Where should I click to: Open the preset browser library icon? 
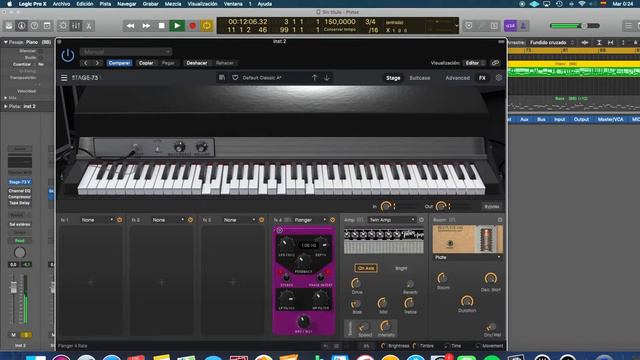coord(222,78)
